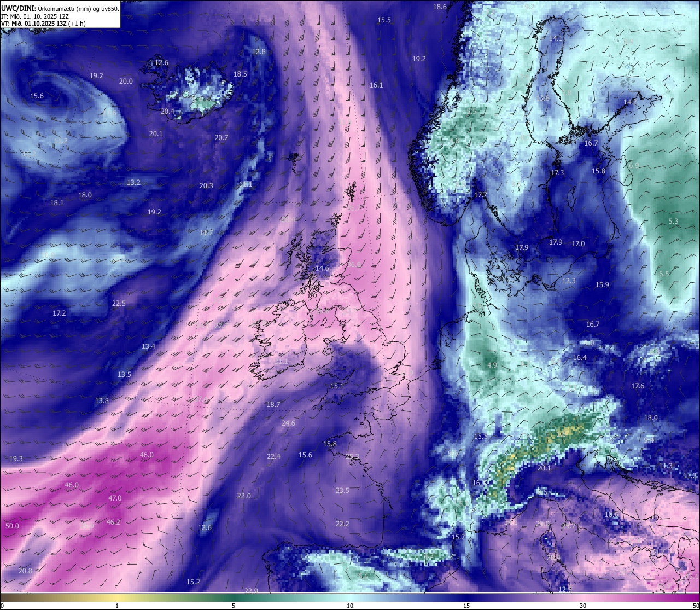The width and height of the screenshot is (700, 610).
Task: Select the 29.0 value west of Italy
Action: (542, 524)
